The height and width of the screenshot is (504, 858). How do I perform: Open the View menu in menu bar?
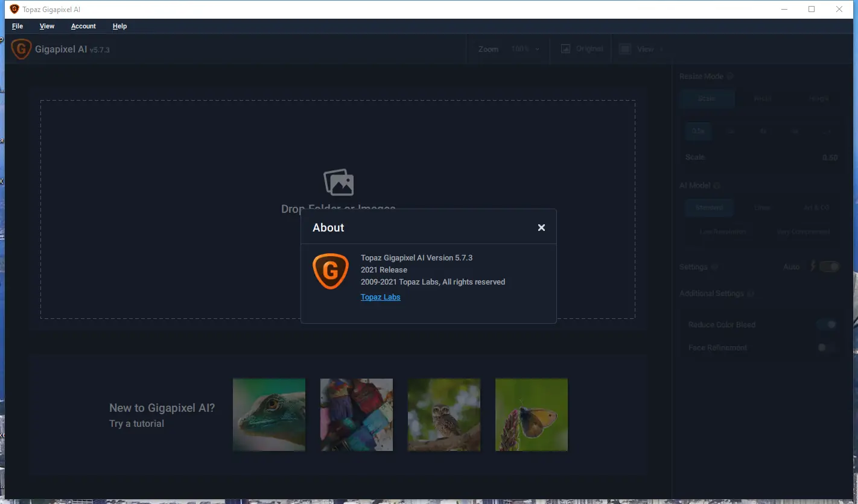coord(47,26)
